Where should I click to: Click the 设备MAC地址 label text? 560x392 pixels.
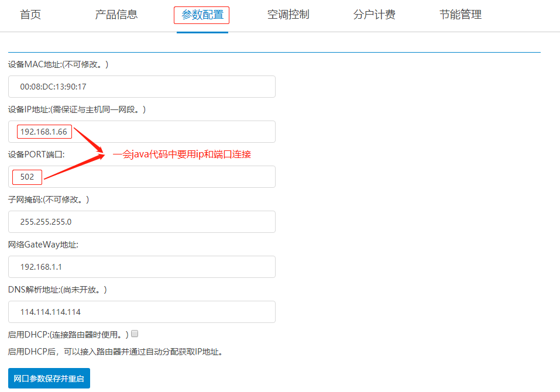(x=58, y=64)
